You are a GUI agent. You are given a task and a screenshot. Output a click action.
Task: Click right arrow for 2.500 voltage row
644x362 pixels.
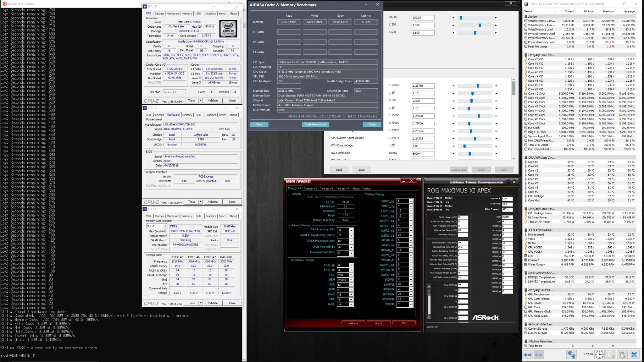point(497,101)
